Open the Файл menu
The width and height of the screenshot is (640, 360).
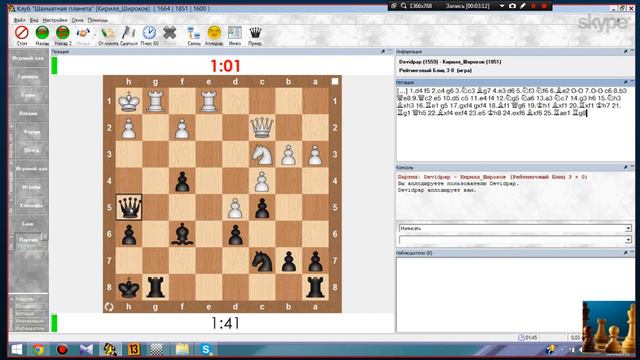tap(19, 20)
